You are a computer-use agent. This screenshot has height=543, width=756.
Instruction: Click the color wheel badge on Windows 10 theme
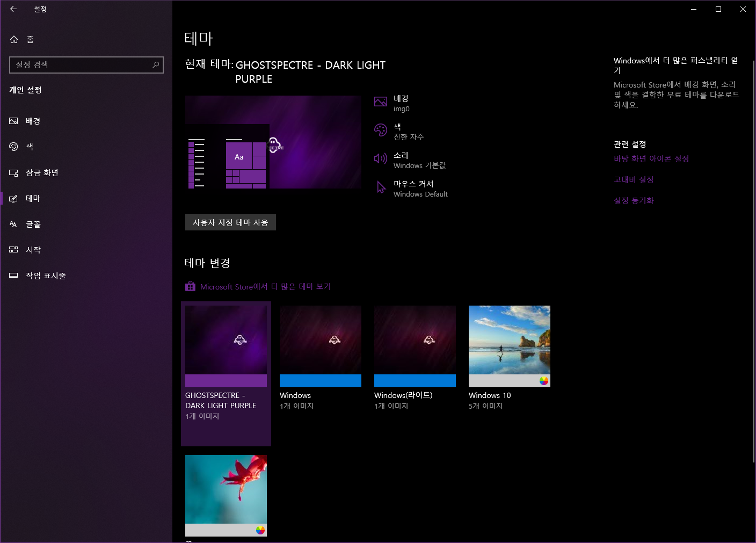pyautogui.click(x=544, y=381)
